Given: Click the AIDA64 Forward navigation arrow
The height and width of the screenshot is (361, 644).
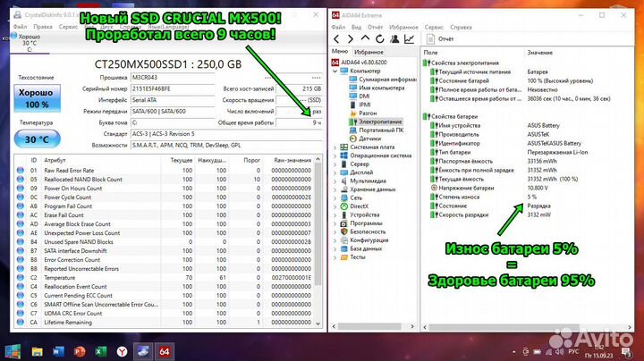Looking at the screenshot, I should [351, 39].
